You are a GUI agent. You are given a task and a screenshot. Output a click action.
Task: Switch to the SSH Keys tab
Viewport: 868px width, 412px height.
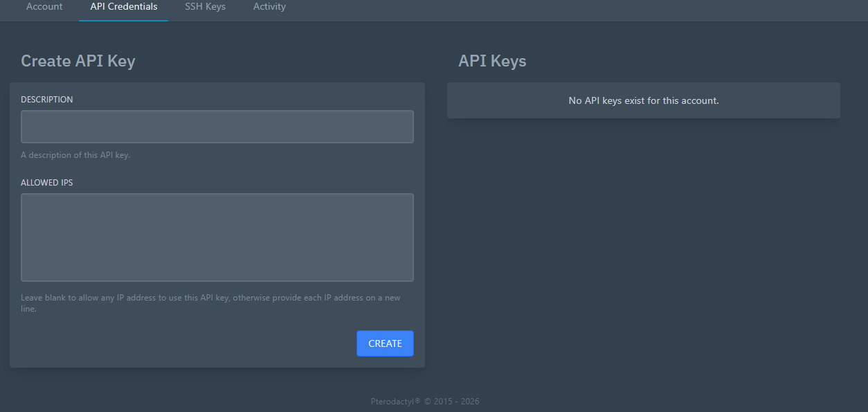pos(205,7)
